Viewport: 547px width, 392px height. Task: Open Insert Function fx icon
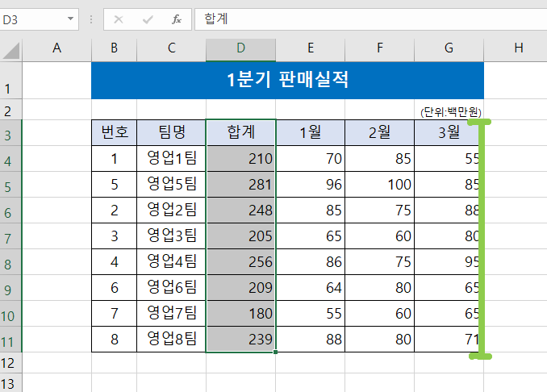click(177, 19)
